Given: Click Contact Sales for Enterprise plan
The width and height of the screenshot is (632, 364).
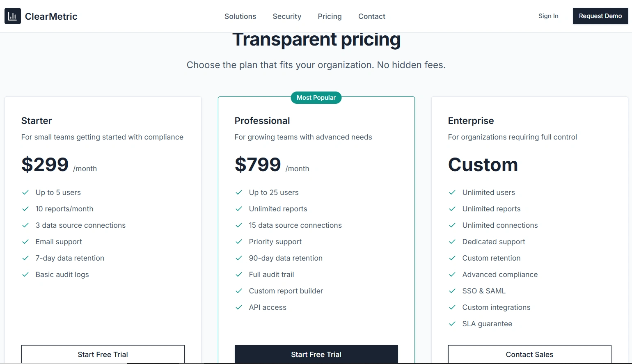Looking at the screenshot, I should (529, 354).
